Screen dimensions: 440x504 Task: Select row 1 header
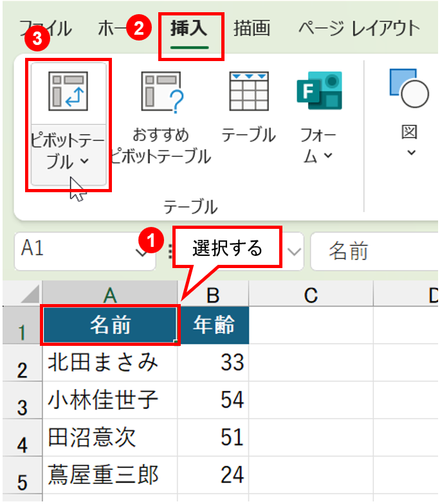[x=22, y=325]
